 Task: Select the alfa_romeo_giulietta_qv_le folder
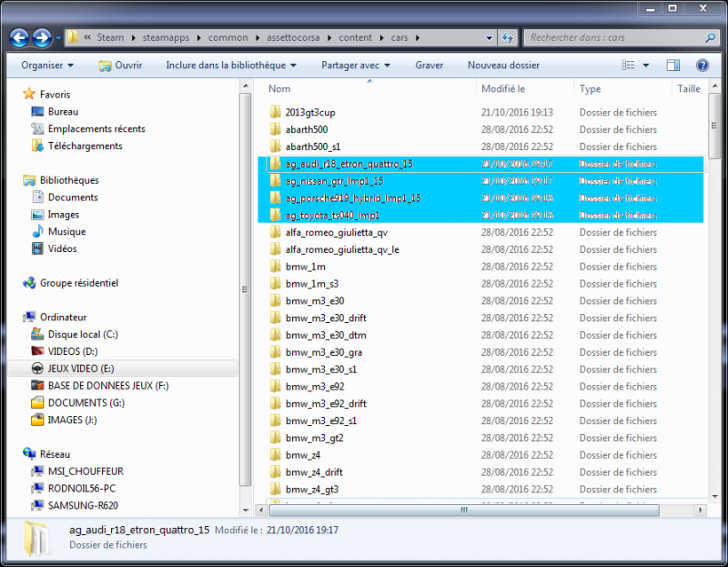coord(342,249)
